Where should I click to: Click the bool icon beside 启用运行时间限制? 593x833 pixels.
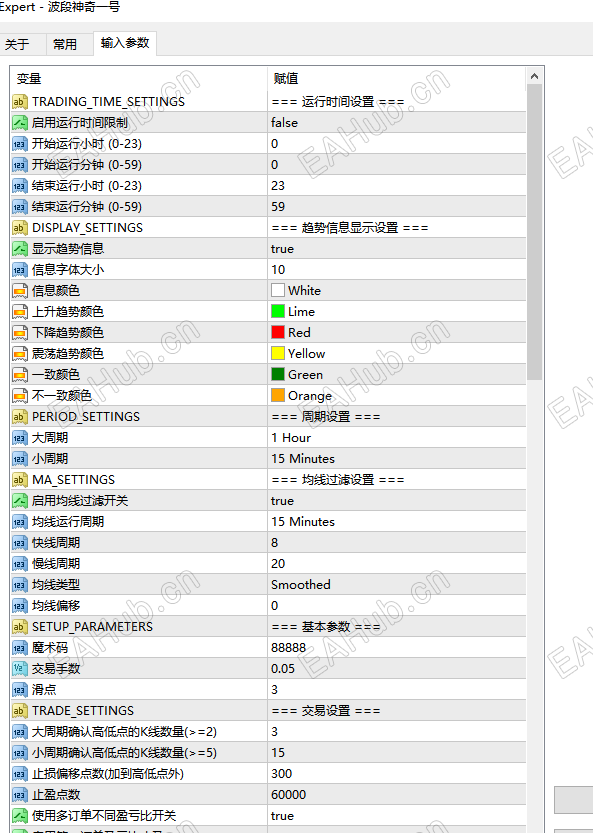tap(20, 123)
